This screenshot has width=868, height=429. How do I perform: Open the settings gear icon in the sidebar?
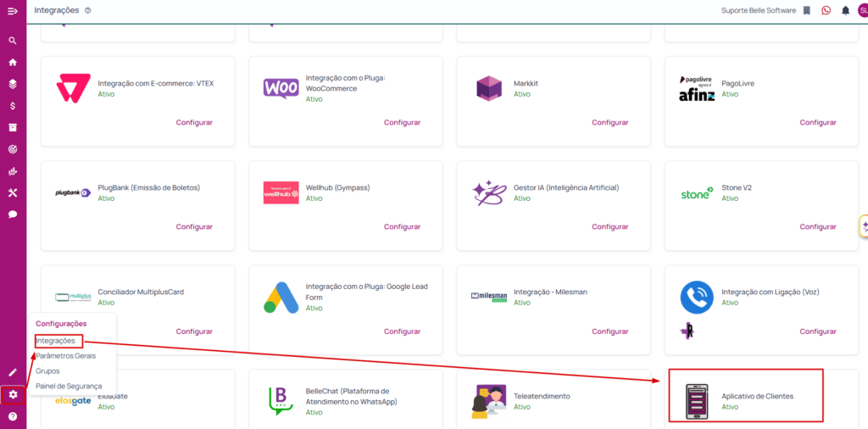point(13,394)
